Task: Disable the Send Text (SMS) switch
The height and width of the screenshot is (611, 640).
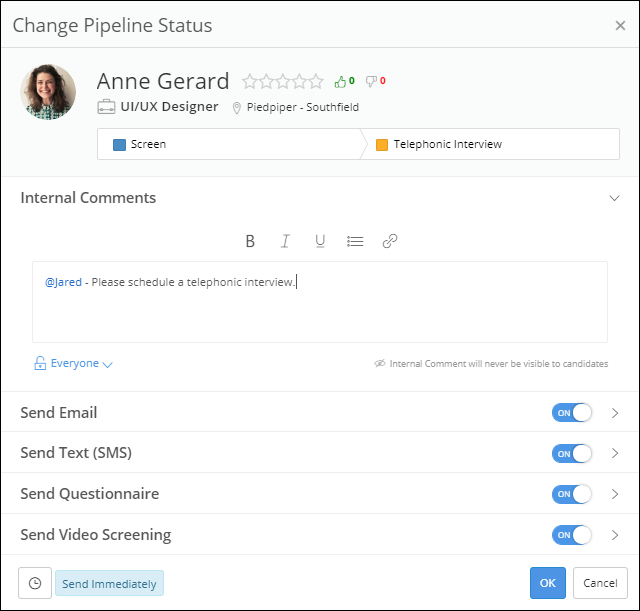Action: 571,453
